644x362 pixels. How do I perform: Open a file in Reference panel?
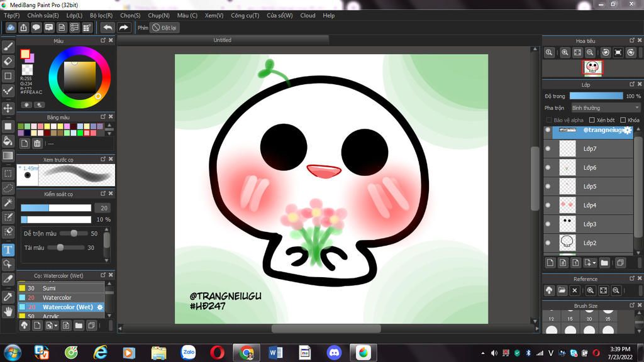[x=562, y=290]
